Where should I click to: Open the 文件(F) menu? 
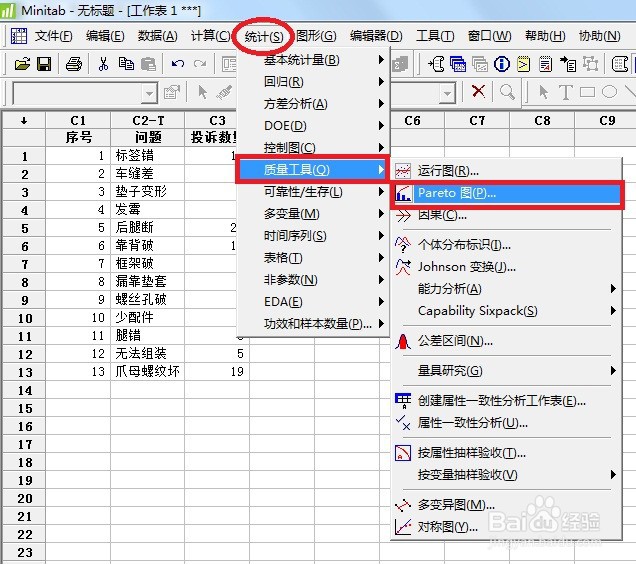[x=53, y=36]
